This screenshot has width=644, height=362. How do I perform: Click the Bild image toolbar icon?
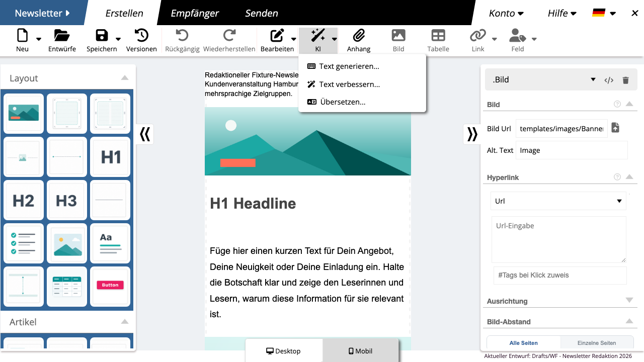[398, 35]
